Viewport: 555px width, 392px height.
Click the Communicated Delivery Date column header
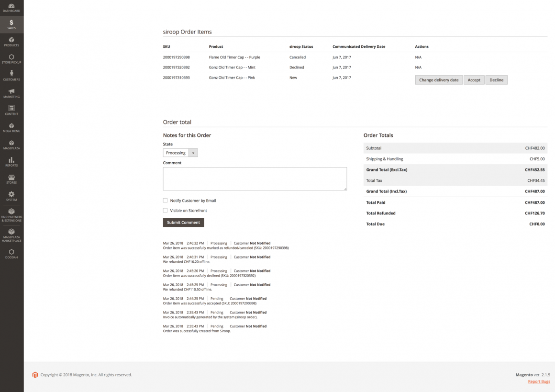pyautogui.click(x=359, y=47)
